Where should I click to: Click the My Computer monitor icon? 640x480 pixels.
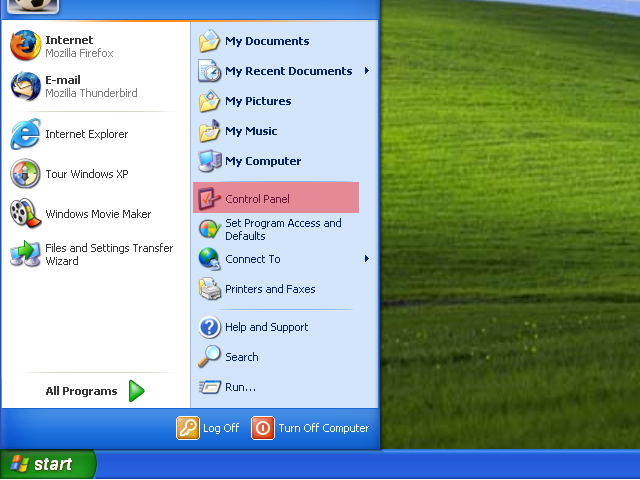[209, 161]
